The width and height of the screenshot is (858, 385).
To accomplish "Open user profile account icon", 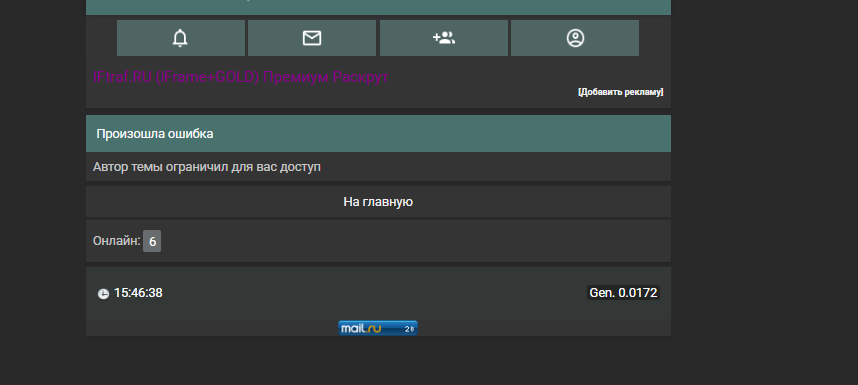I will click(575, 38).
